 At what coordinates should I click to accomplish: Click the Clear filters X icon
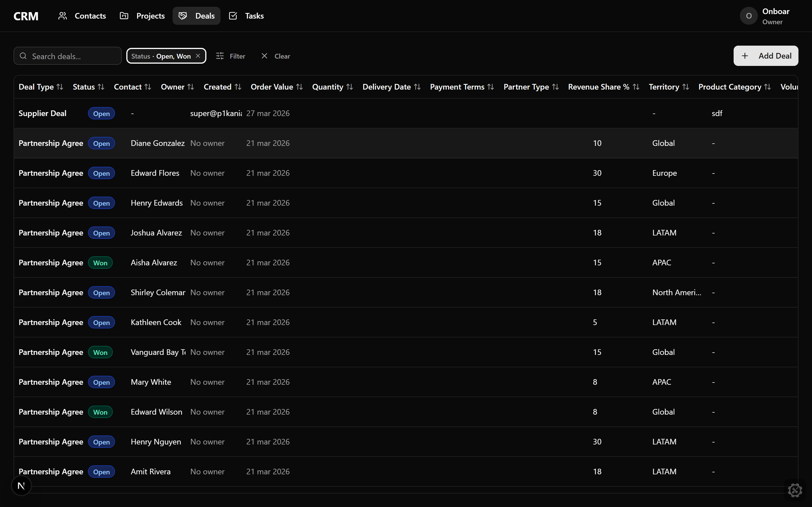264,56
